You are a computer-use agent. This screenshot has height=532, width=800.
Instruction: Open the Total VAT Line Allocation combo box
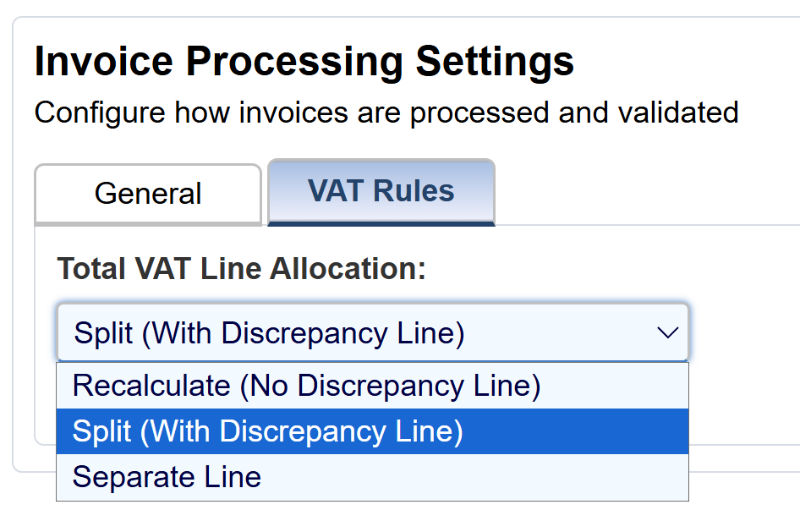pyautogui.click(x=372, y=333)
